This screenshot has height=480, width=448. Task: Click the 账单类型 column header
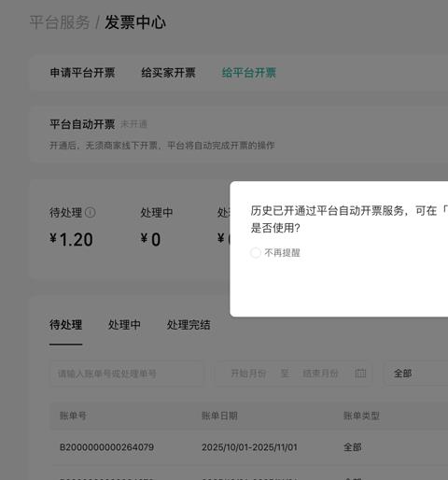[x=361, y=416]
